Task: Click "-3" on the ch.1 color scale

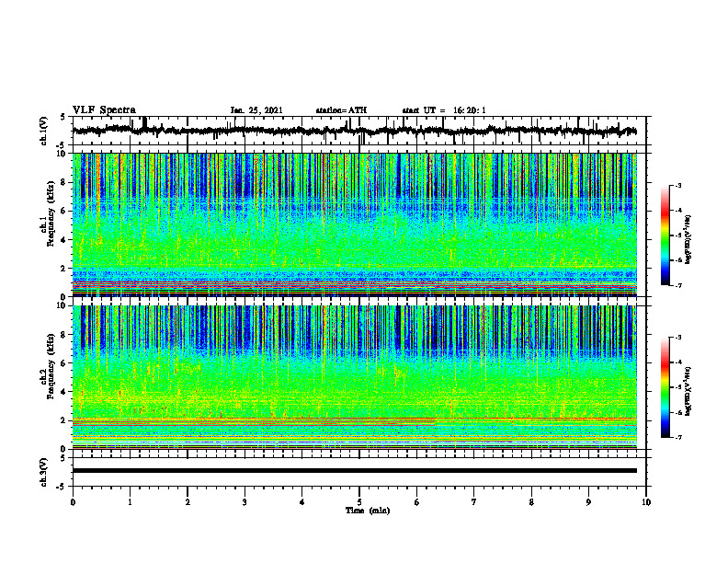Action: 678,185
